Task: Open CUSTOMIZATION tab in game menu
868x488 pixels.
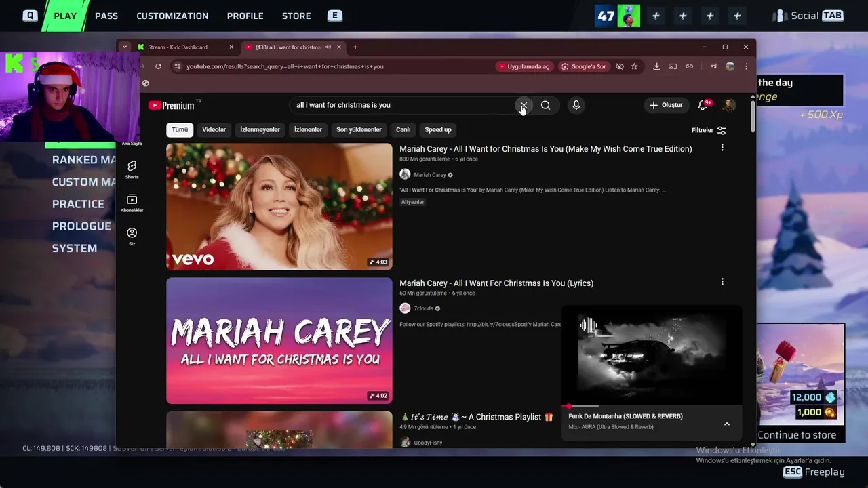Action: coord(172,16)
